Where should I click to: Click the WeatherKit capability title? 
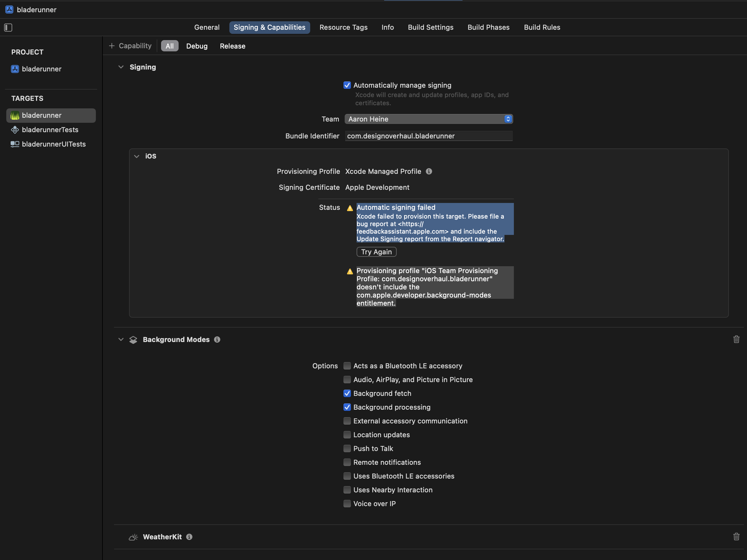click(x=162, y=537)
